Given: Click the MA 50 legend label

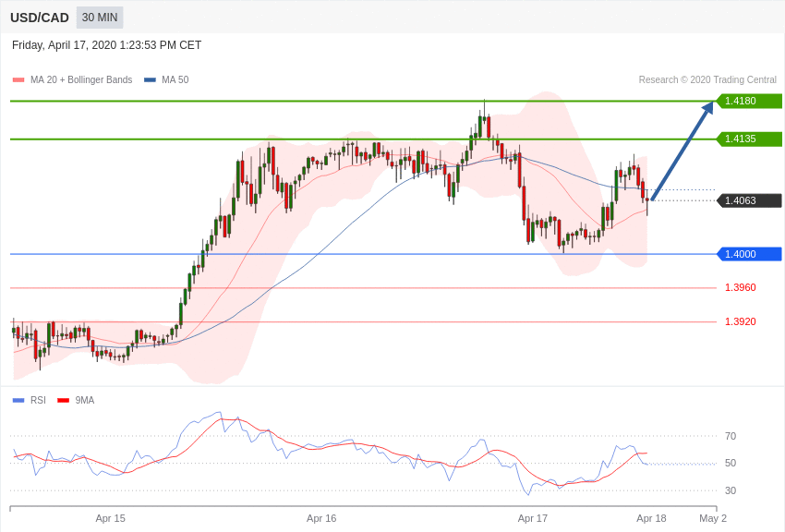Looking at the screenshot, I should [x=175, y=80].
